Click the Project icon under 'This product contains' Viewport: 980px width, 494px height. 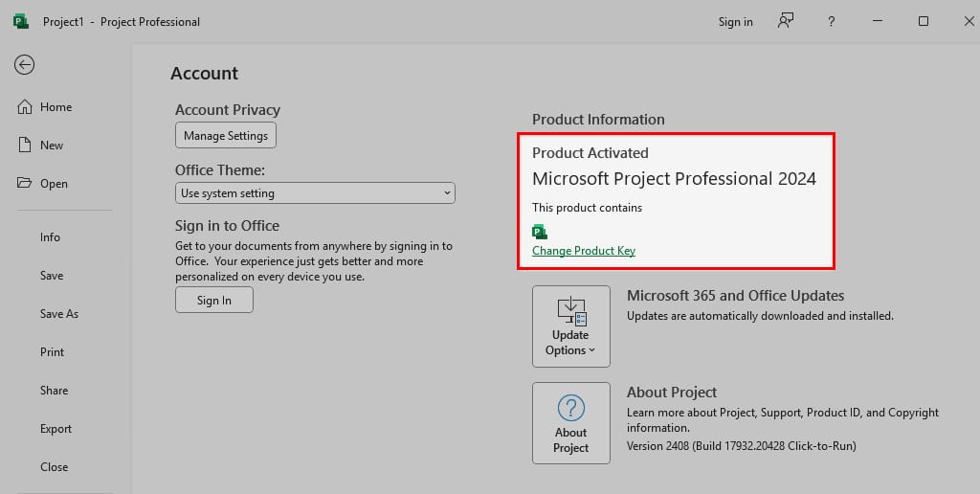[540, 232]
